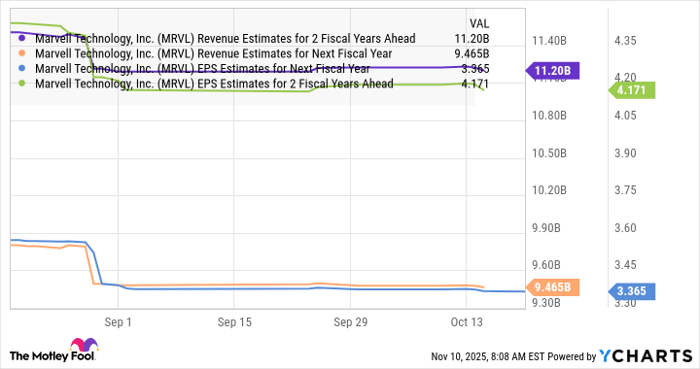This screenshot has width=700, height=369.
Task: Click The Motley Fool logo
Action: (x=54, y=350)
